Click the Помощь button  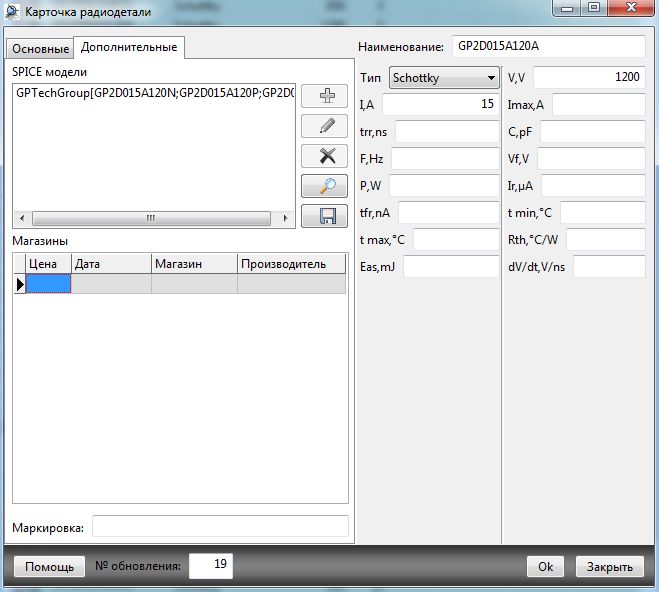50,567
